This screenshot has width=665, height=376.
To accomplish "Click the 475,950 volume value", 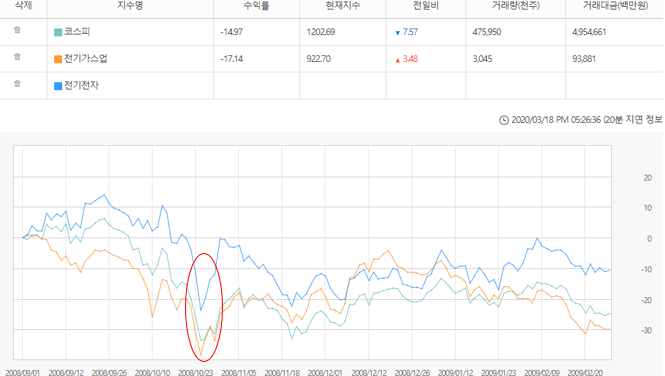I will click(487, 32).
